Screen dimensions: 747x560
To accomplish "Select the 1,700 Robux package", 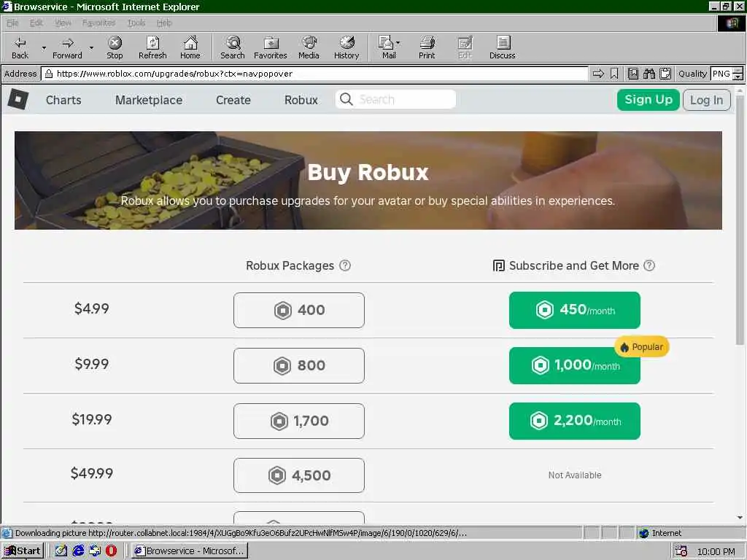I will [298, 421].
